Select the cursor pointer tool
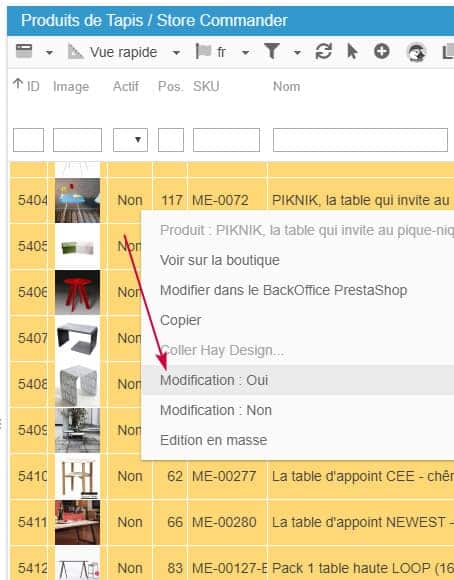 pyautogui.click(x=352, y=51)
